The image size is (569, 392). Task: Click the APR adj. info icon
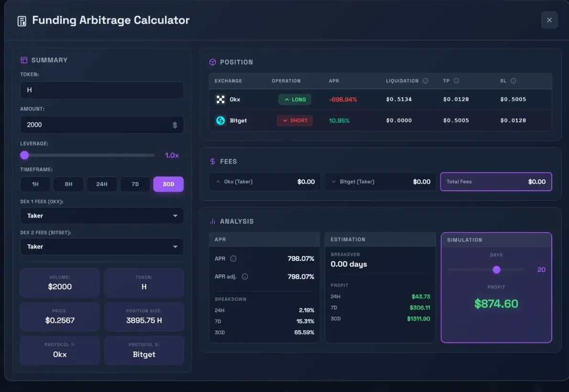coord(245,277)
